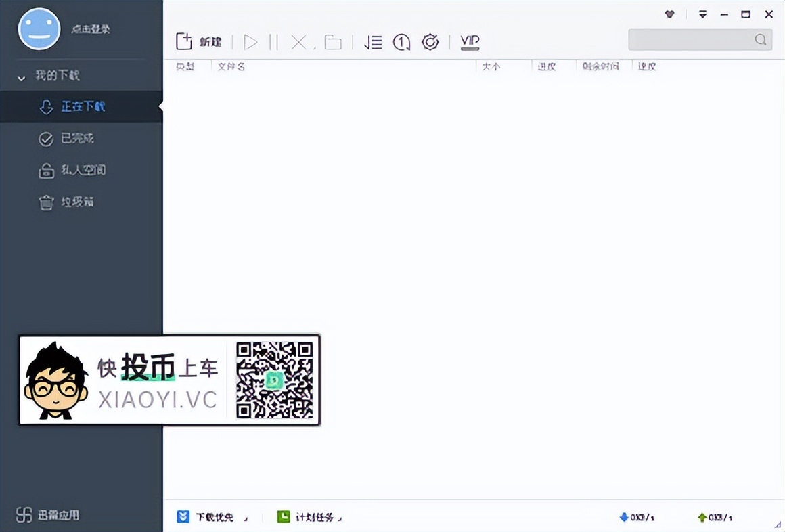Click the 点击登录 login link
The height and width of the screenshot is (532, 785).
tap(91, 29)
